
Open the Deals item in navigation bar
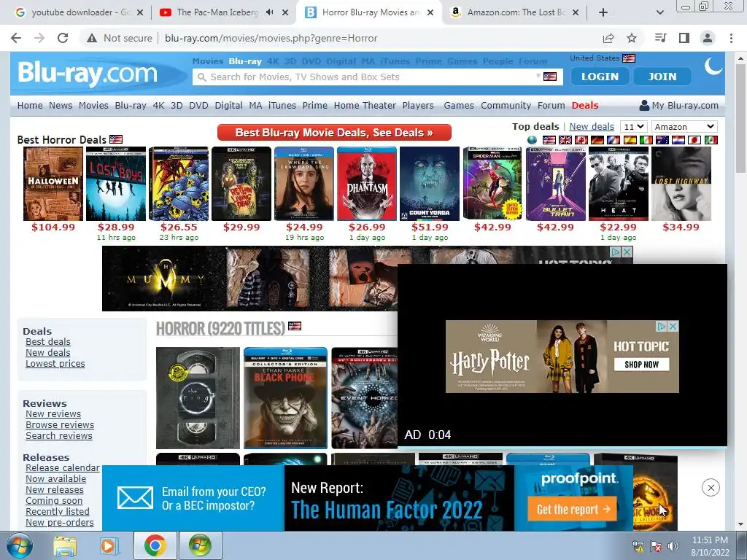click(585, 105)
